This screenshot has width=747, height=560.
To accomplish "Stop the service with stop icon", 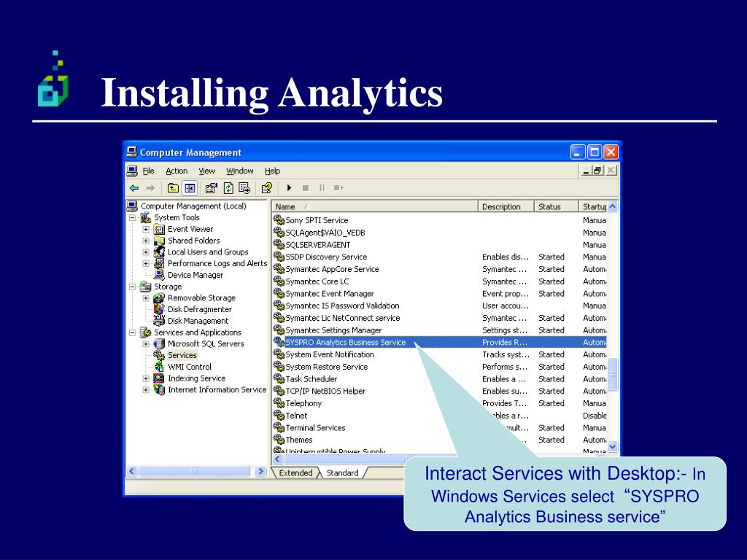I will (x=306, y=188).
